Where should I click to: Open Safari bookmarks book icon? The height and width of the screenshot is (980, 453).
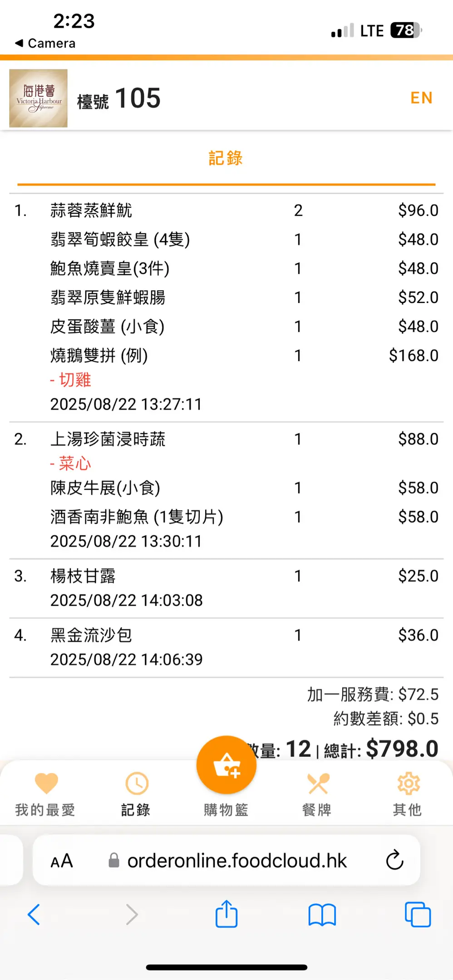322,914
